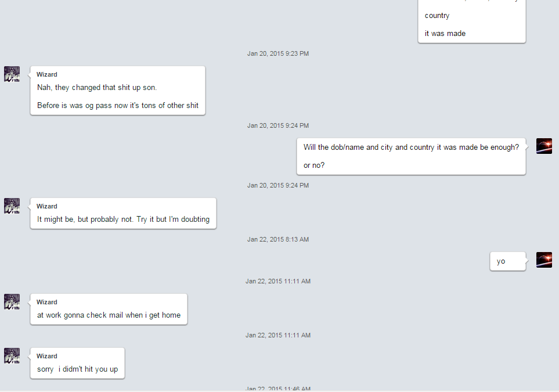Click the planet avatar beside the "yo" message
This screenshot has width=559, height=392.
tap(544, 260)
